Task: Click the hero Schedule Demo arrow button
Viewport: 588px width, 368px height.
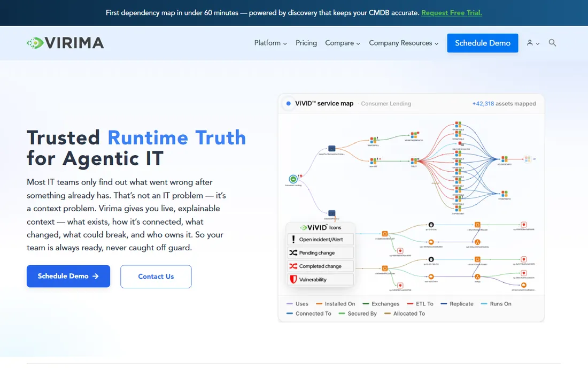Action: [x=68, y=276]
